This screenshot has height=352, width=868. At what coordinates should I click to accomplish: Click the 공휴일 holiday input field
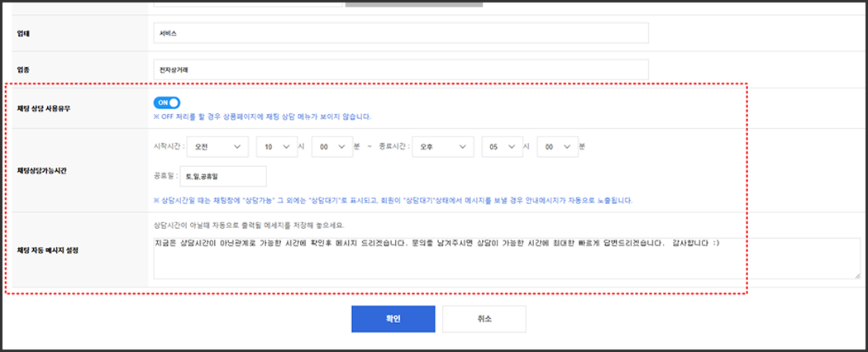coord(222,176)
